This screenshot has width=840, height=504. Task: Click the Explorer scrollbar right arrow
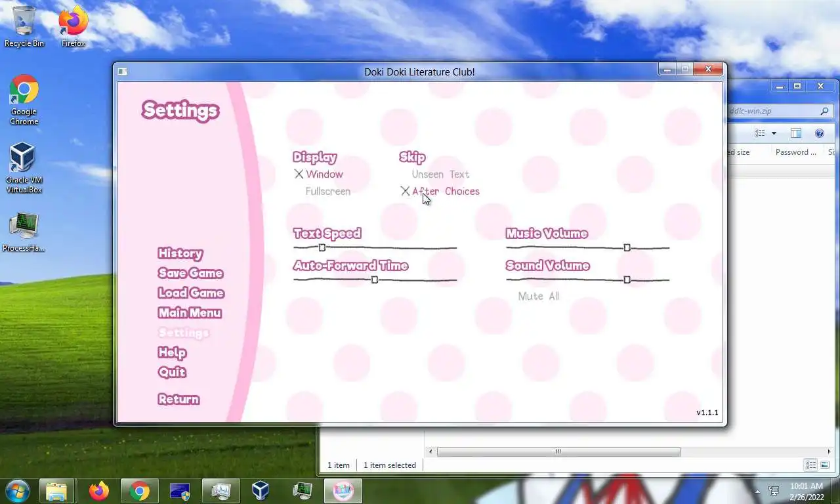click(x=829, y=451)
